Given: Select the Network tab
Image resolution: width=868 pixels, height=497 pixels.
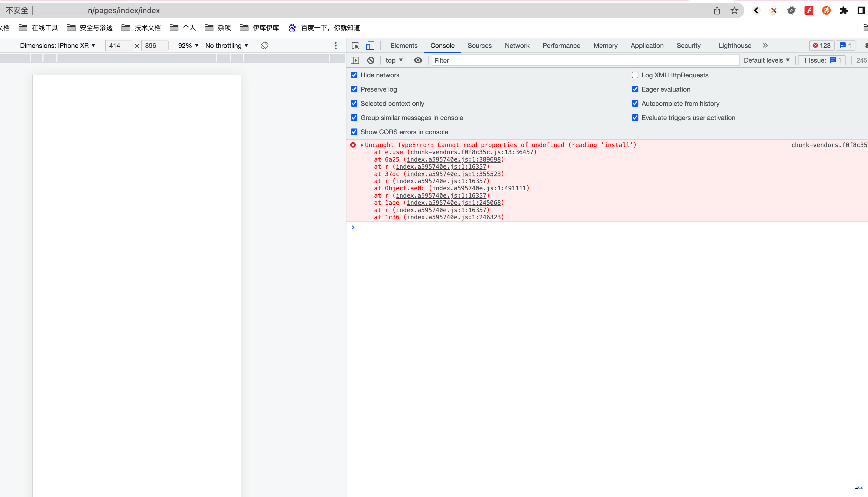Looking at the screenshot, I should 516,45.
